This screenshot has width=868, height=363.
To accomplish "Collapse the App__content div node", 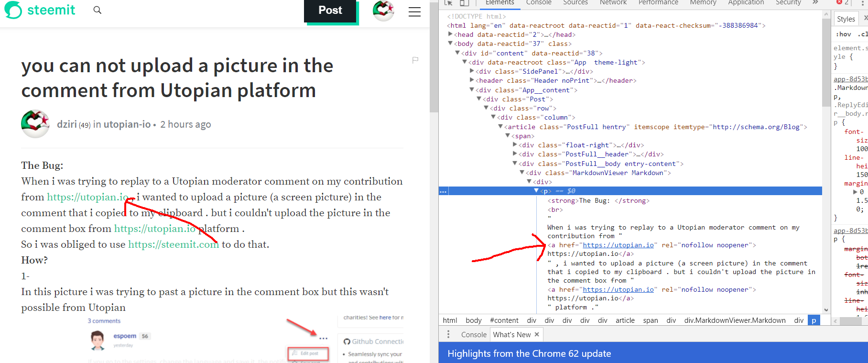I will point(472,90).
